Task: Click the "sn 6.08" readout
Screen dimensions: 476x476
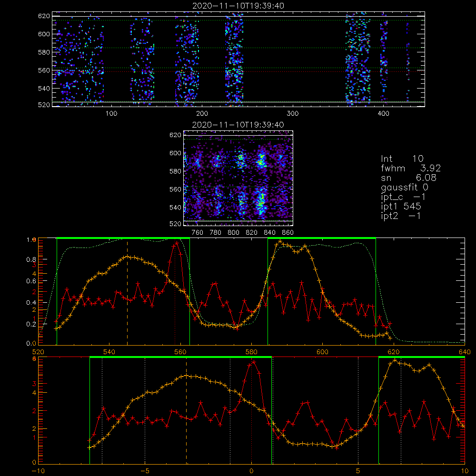Action: (408, 177)
